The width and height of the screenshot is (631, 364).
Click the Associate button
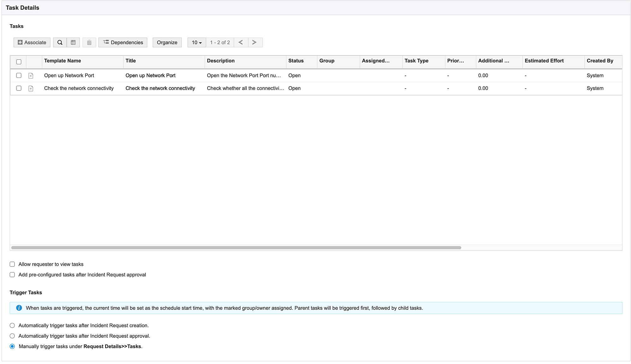32,42
